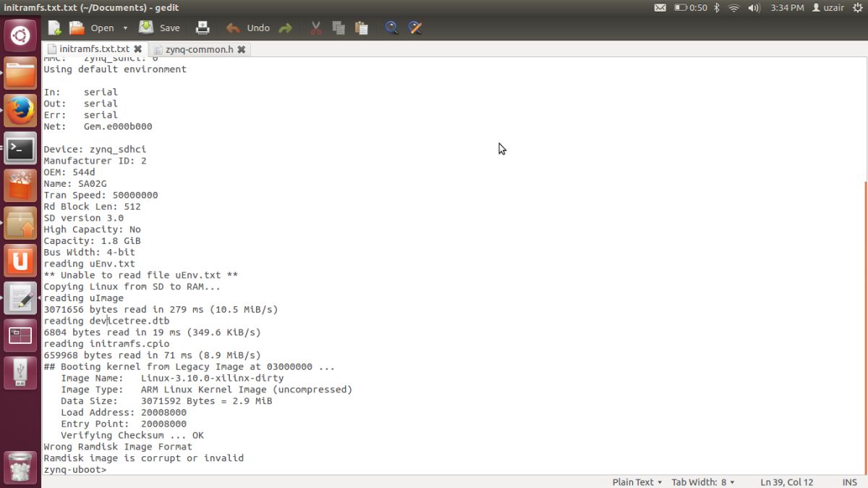Open Ubuntu Software Center from launcher
The image size is (868, 488).
point(20,186)
